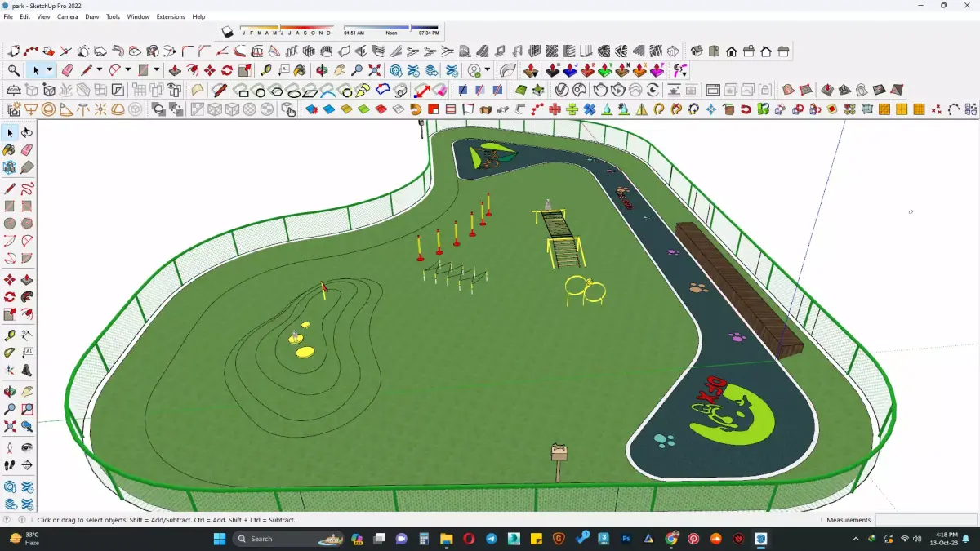Open the Extensions menu
Viewport: 980px width, 551px height.
[x=171, y=16]
